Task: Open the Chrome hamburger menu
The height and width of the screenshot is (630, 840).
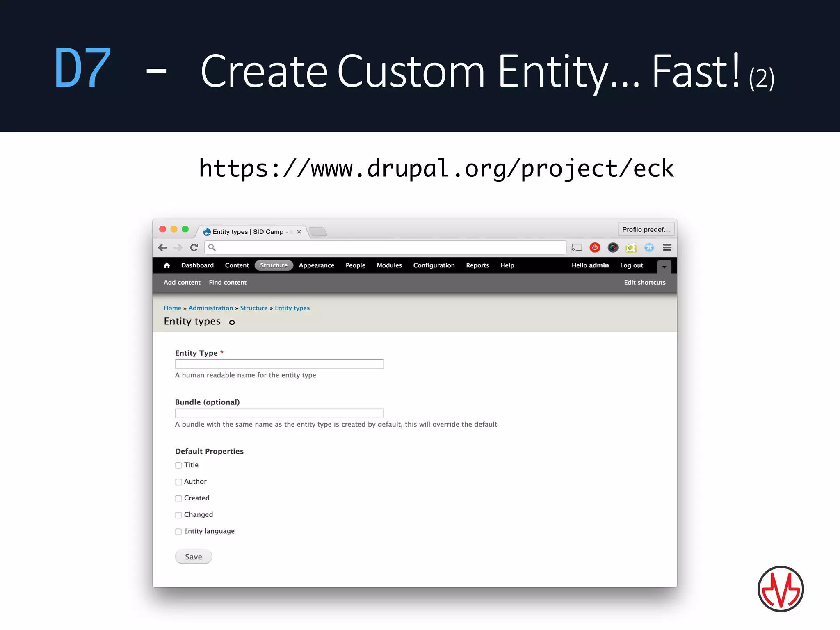Action: click(x=667, y=247)
